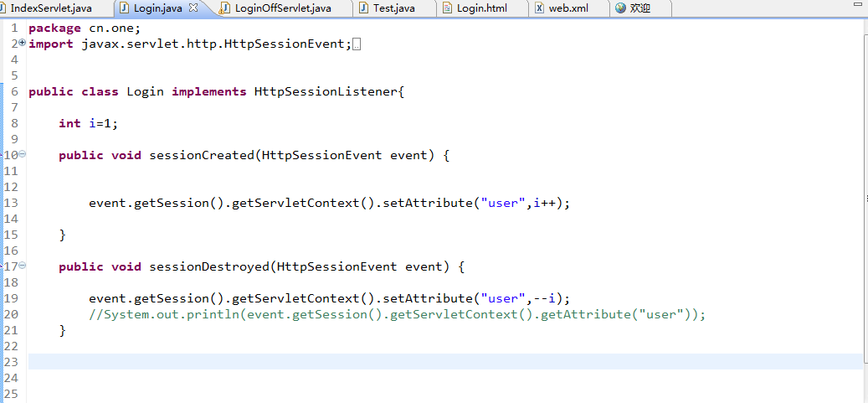
Task: Click the Java file icon on Login.java tab
Action: 125,8
